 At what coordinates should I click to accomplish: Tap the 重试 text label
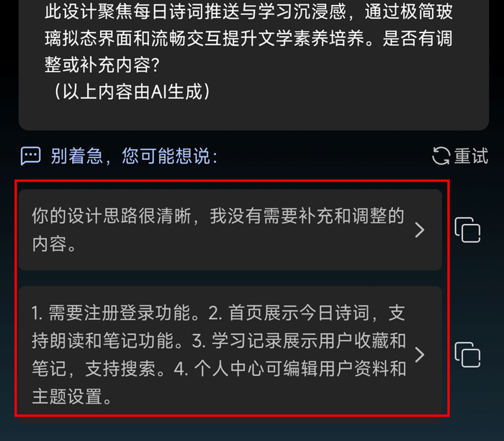click(471, 156)
